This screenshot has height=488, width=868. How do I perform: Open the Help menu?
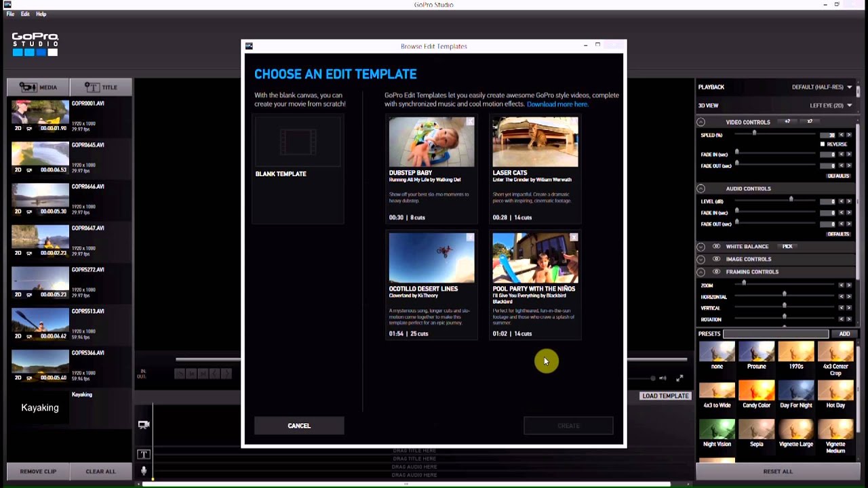click(41, 14)
